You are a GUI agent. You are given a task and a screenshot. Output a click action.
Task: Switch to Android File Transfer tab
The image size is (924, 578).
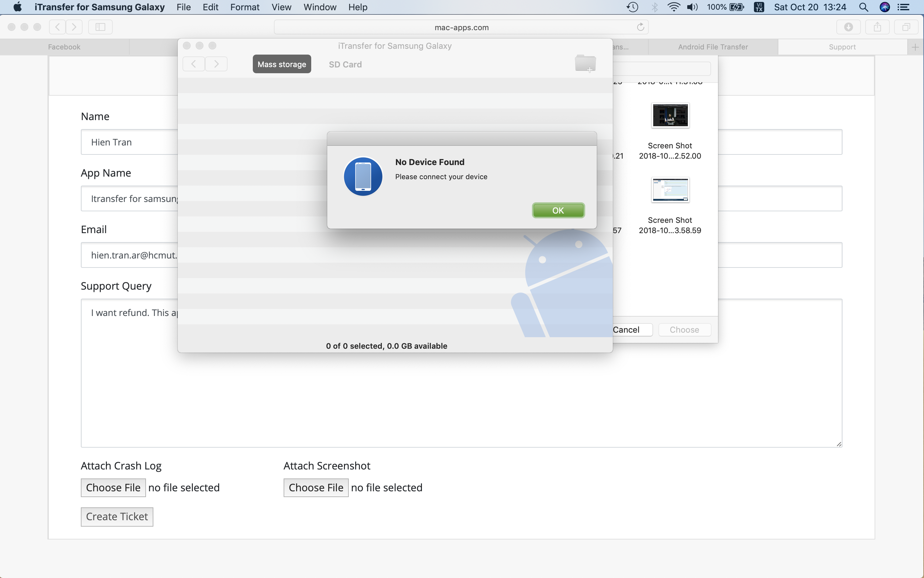(x=713, y=47)
